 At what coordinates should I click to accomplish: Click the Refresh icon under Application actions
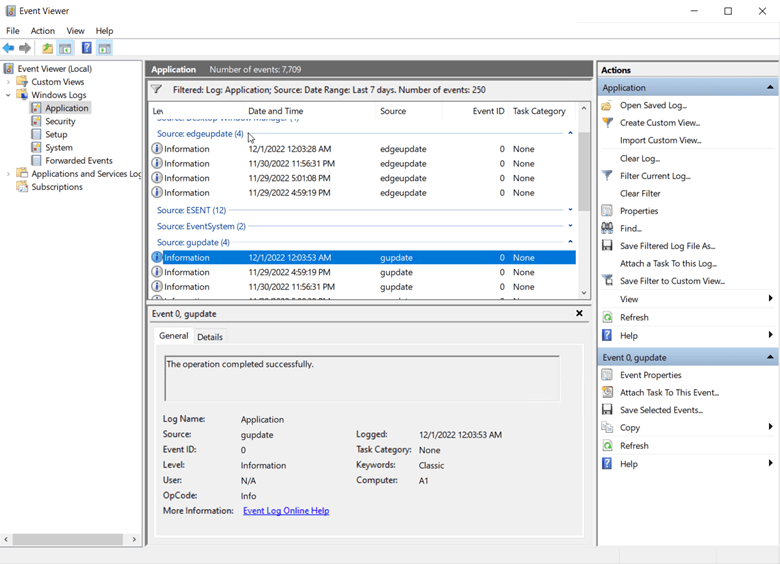coord(607,317)
